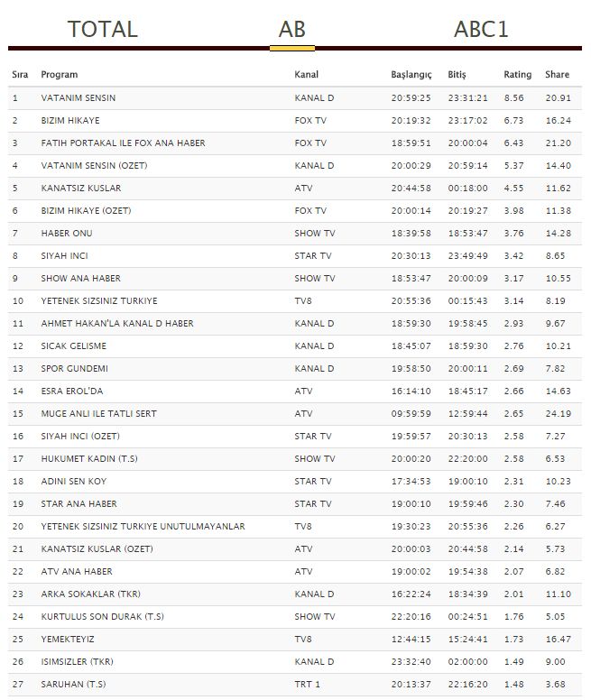Sort by the Share column header
This screenshot has width=591, height=700.
557,75
